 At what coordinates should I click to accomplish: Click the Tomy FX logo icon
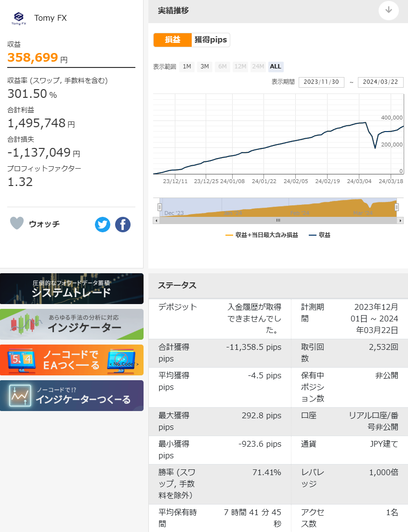(19, 18)
